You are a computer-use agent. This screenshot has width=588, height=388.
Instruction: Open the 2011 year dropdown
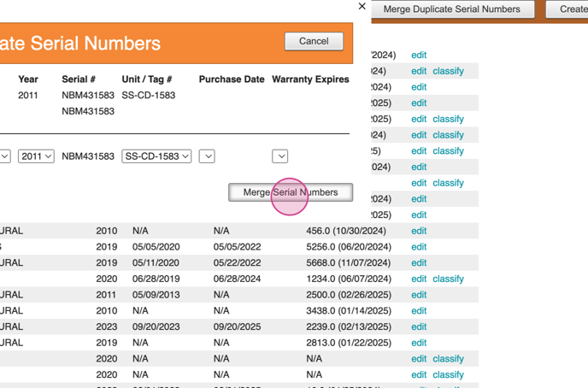tap(36, 156)
